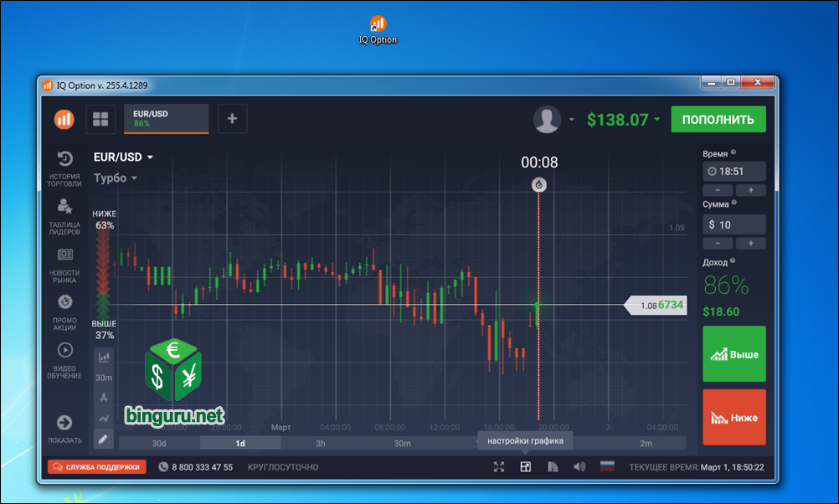Add a new asset tab with plus button

(x=232, y=119)
